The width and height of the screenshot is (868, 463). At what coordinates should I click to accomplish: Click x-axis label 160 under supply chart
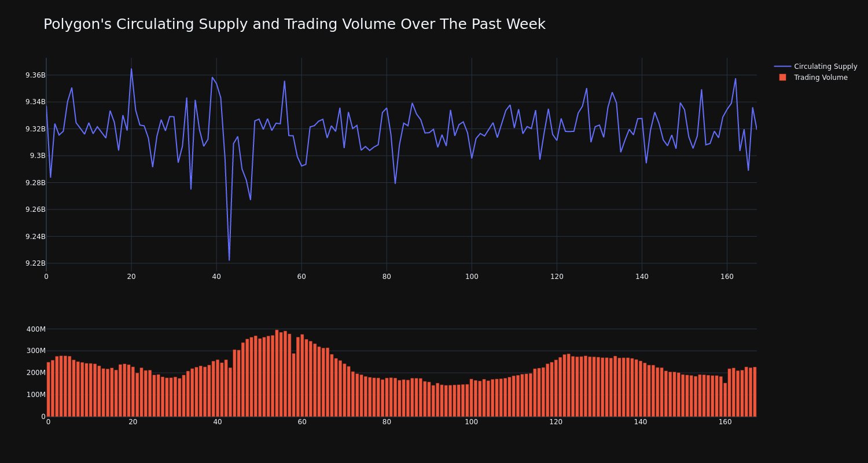727,277
